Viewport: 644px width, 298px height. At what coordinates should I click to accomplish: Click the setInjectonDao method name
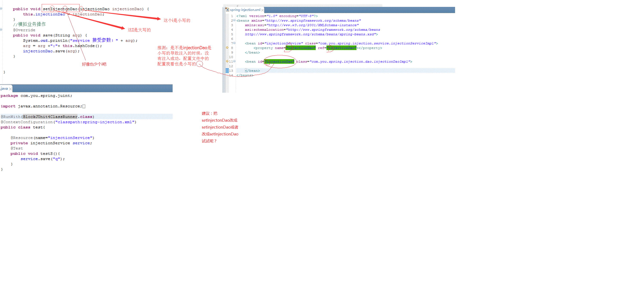(60, 9)
